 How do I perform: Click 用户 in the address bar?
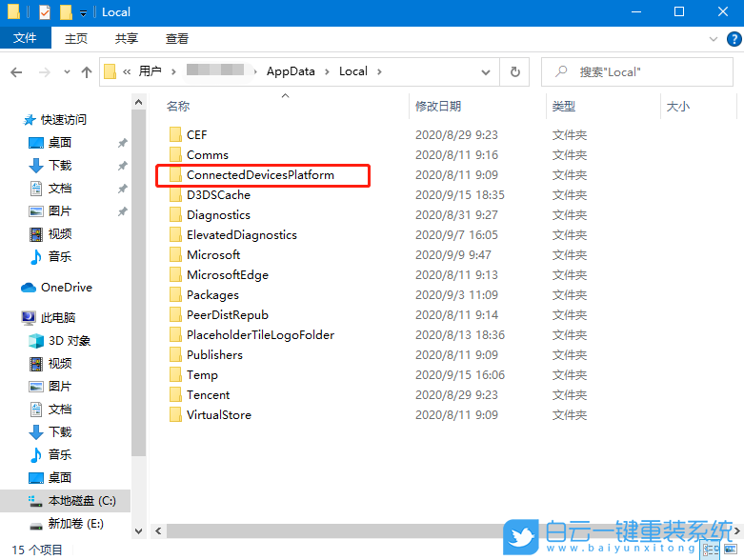pos(150,71)
